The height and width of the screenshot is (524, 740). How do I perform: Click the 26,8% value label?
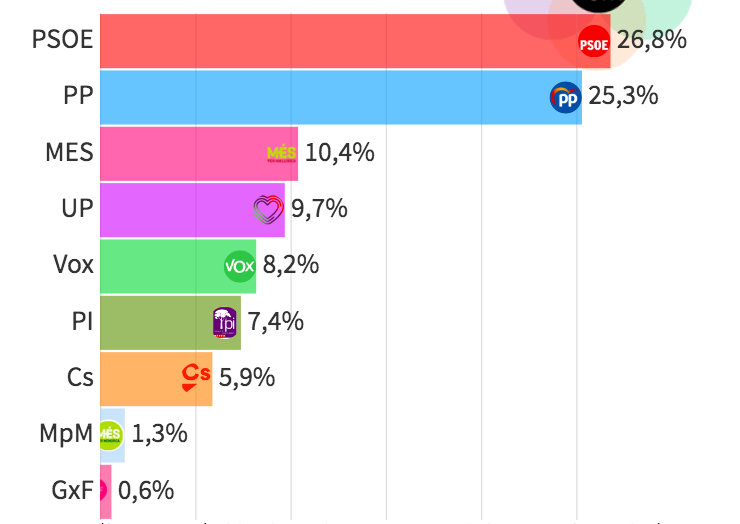[x=652, y=41]
